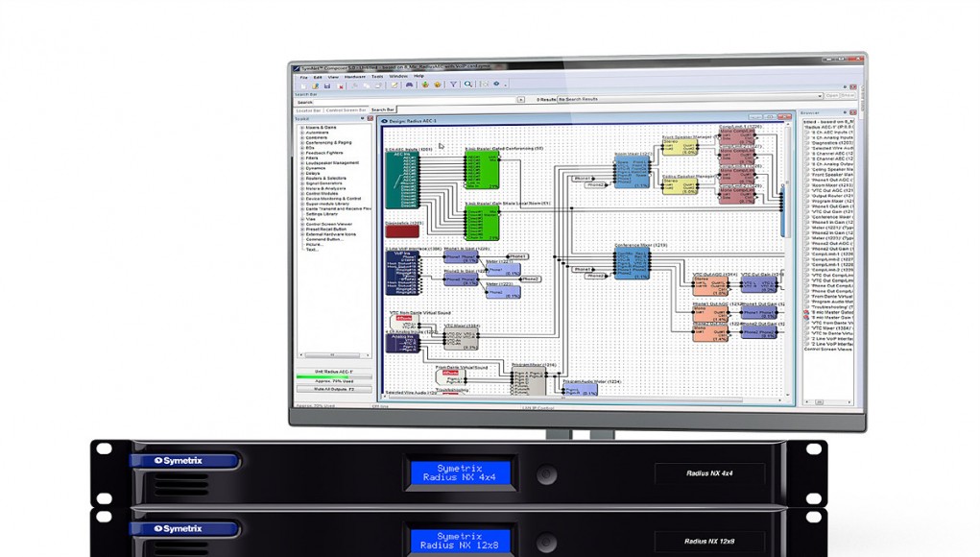Close the Toolkit panel with red X

click(369, 119)
